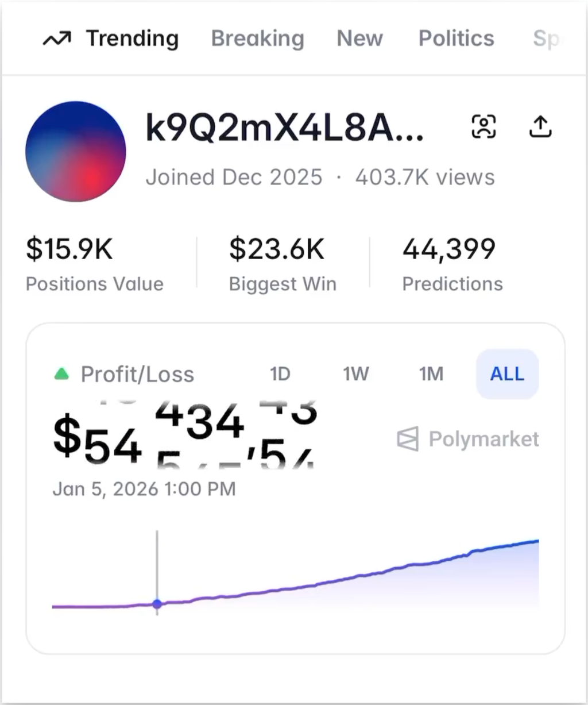
Task: Click the Profit/Loss label text
Action: tap(137, 375)
